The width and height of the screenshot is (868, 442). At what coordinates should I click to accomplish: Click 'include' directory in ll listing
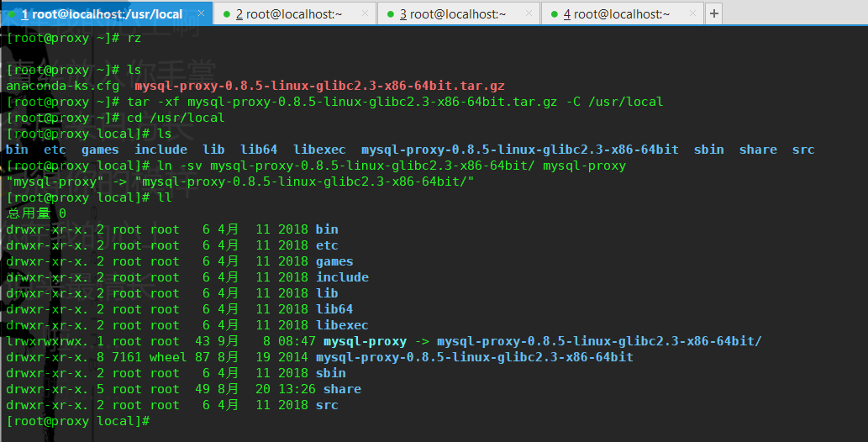pos(342,277)
